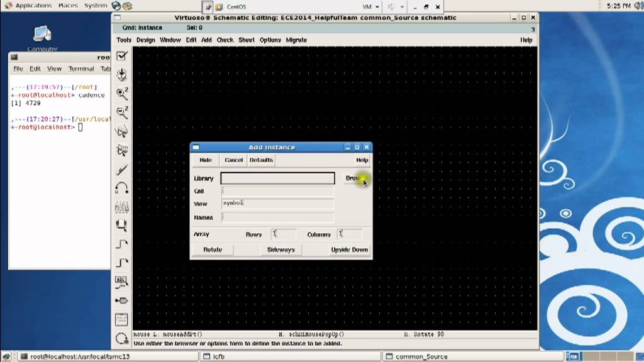Open the Check menu in Virtuoso
The image size is (644, 362).
[x=225, y=40]
